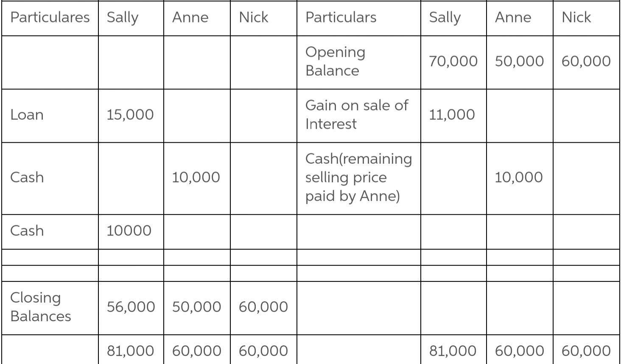Select the "Opening Balance" label cell
The image size is (621, 364).
pos(335,61)
